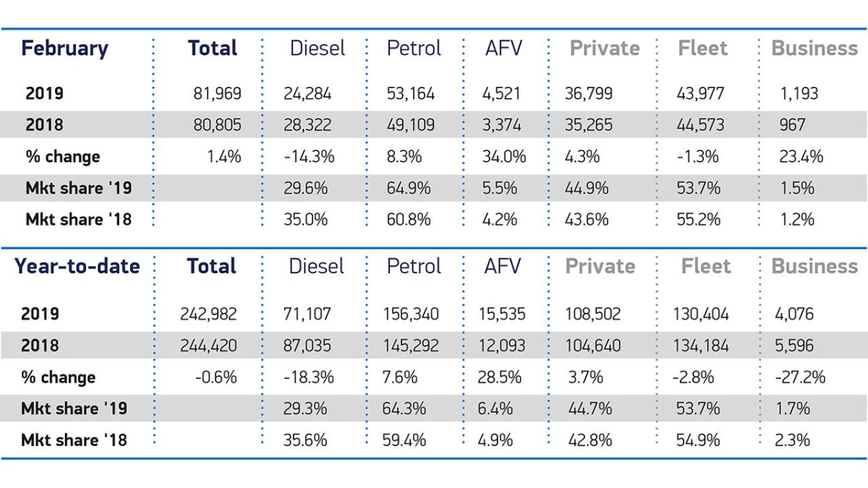868x488 pixels.
Task: Select the 134,184 fleet value for 2018
Action: click(x=703, y=346)
